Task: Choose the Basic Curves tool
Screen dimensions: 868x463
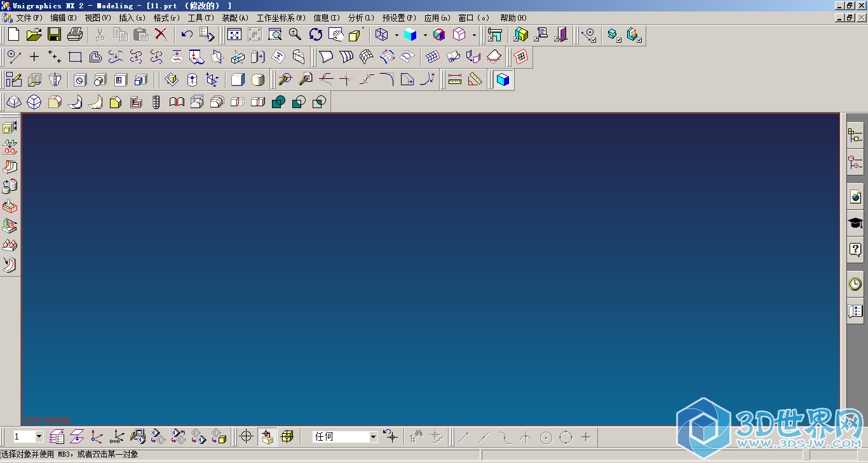Action: click(14, 57)
